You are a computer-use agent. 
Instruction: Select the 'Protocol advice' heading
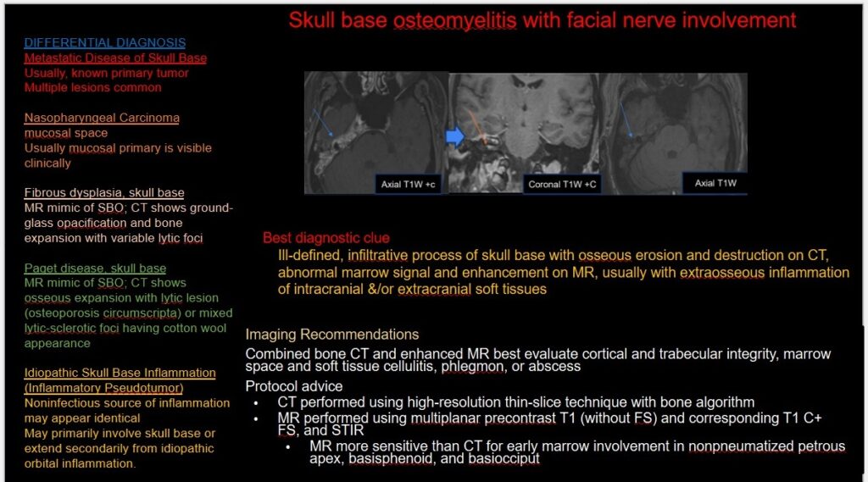pyautogui.click(x=294, y=386)
